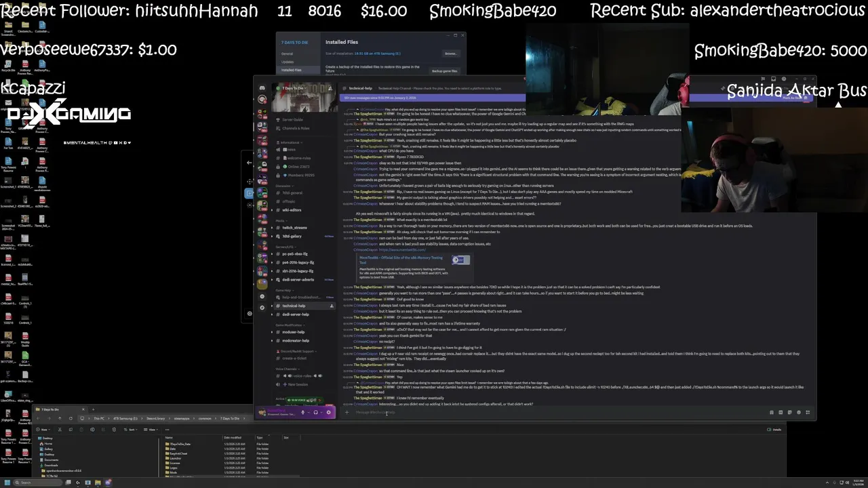Toggle Discord microphone mute

click(302, 412)
